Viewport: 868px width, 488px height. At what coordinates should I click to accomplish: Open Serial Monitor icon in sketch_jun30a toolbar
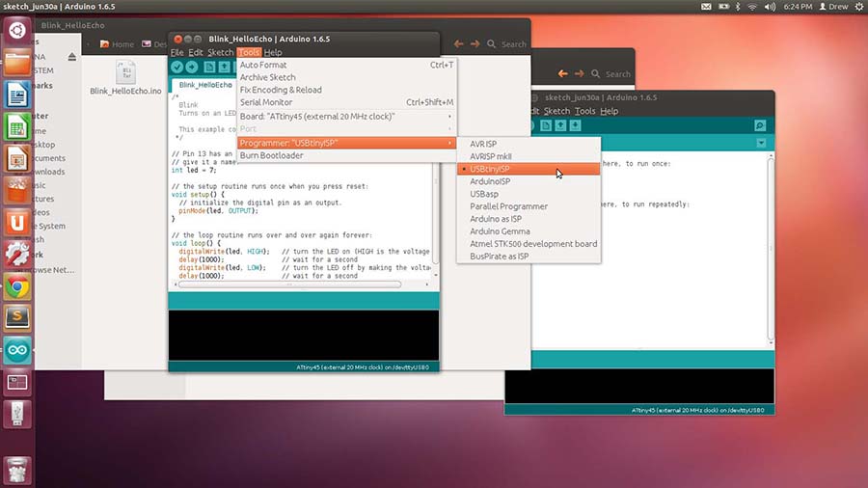(760, 126)
